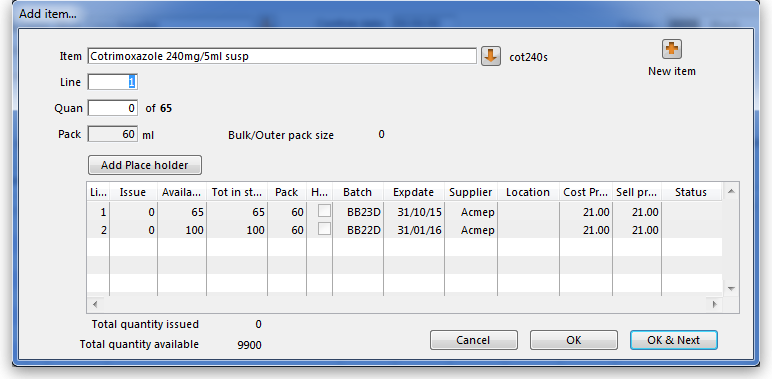Click the table scroll up arrow
This screenshot has height=379, width=772.
[731, 191]
